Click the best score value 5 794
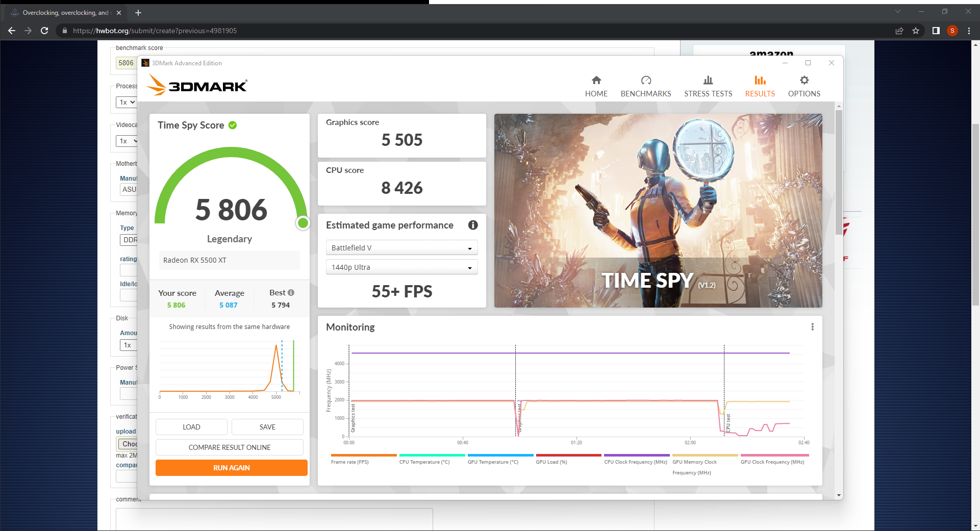Image resolution: width=980 pixels, height=531 pixels. click(x=281, y=305)
